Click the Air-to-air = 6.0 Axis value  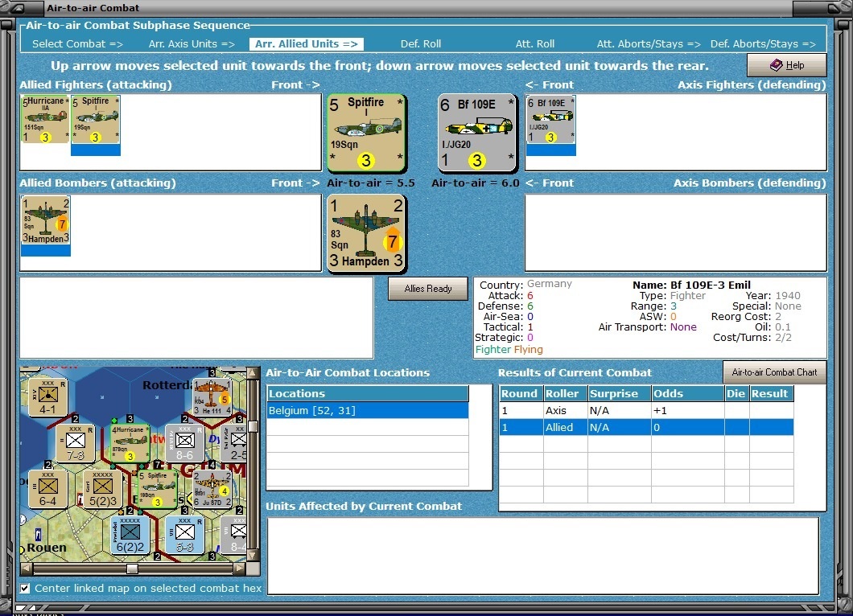(x=476, y=183)
